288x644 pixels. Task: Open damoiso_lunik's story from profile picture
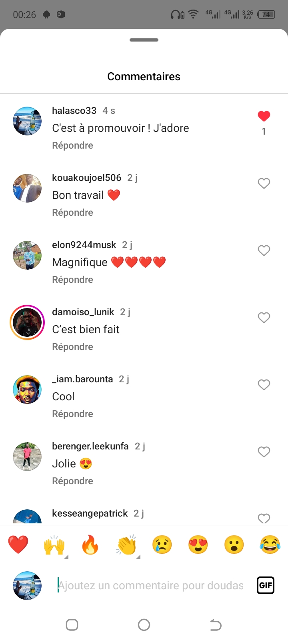[27, 322]
